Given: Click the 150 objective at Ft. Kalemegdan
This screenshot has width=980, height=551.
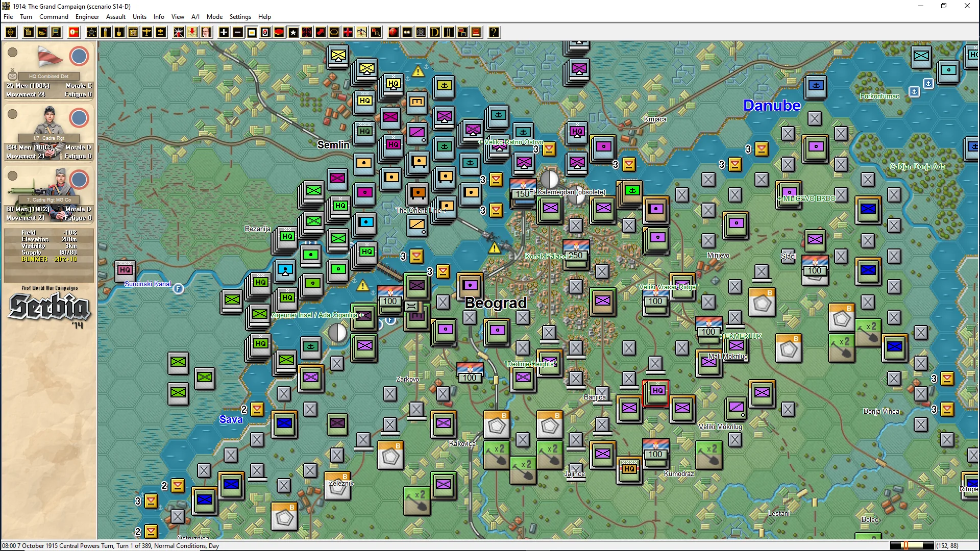Looking at the screenshot, I should point(523,193).
